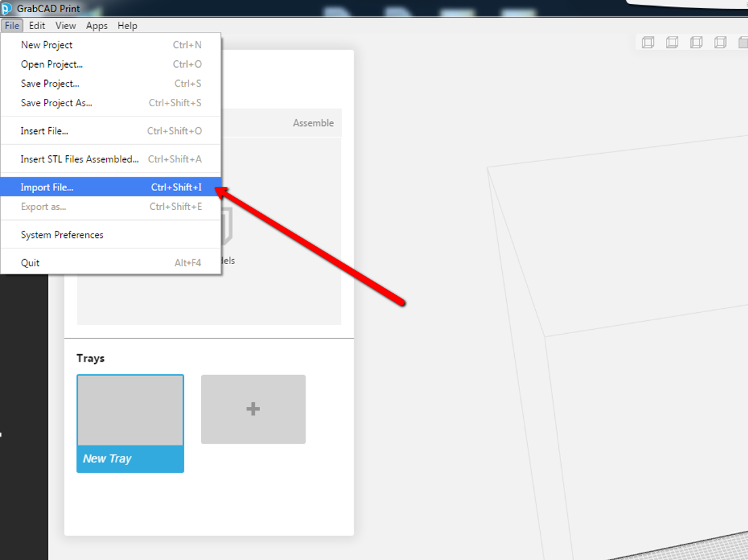Add a new tray with the plus tile
748x560 pixels.
point(253,409)
